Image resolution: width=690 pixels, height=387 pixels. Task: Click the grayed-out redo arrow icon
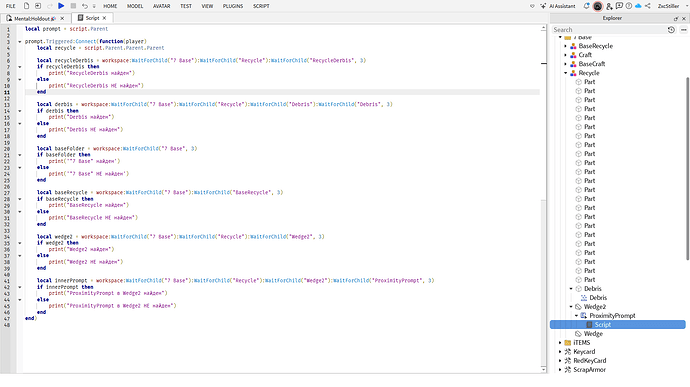(x=49, y=6)
